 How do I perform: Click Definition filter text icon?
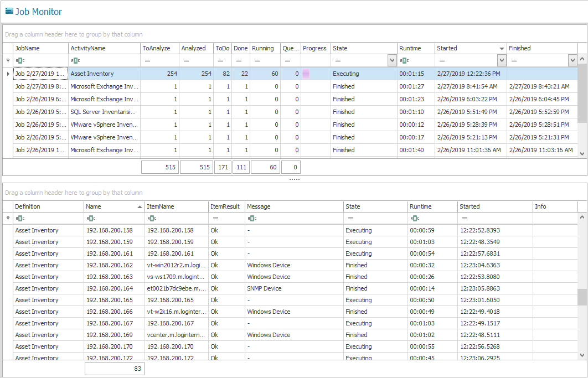pyautogui.click(x=20, y=218)
